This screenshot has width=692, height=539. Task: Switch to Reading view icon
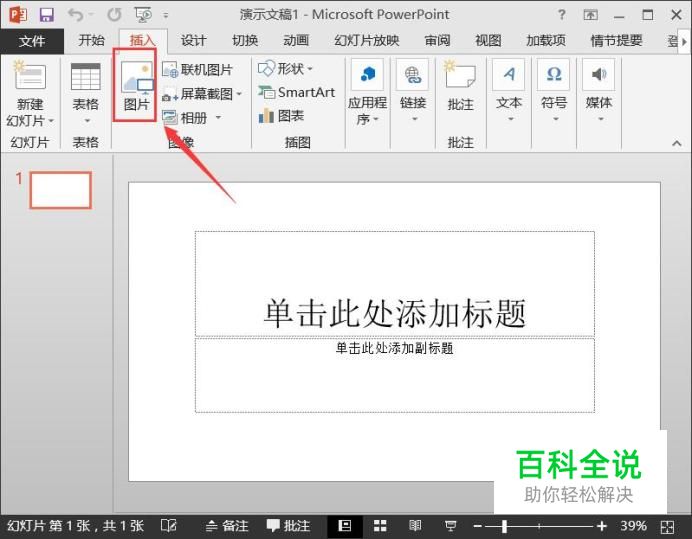click(x=415, y=526)
